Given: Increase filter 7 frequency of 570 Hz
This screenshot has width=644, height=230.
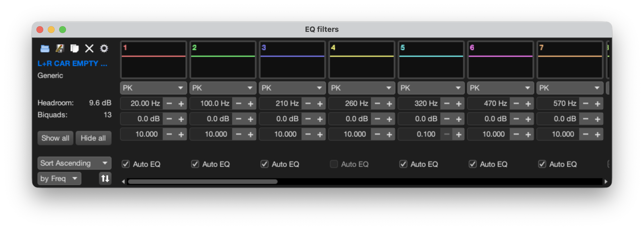Looking at the screenshot, I should [x=597, y=104].
